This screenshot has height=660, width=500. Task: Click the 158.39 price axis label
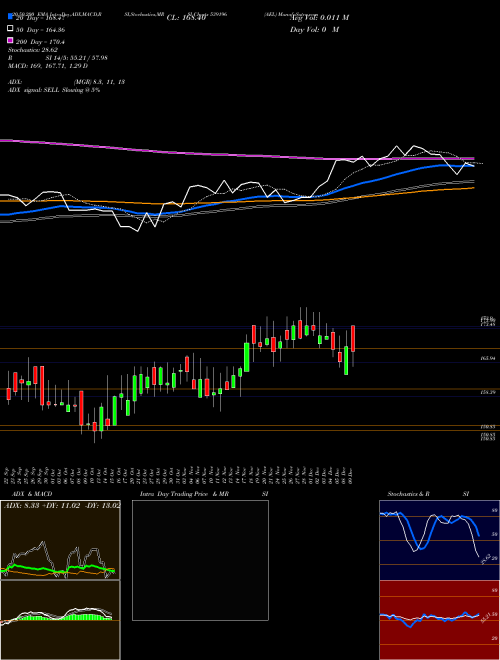click(x=487, y=392)
